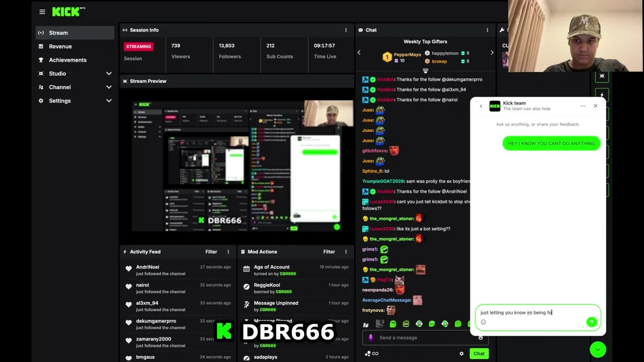Expand chat below the top gifters banner
The height and width of the screenshot is (362, 644).
click(425, 71)
